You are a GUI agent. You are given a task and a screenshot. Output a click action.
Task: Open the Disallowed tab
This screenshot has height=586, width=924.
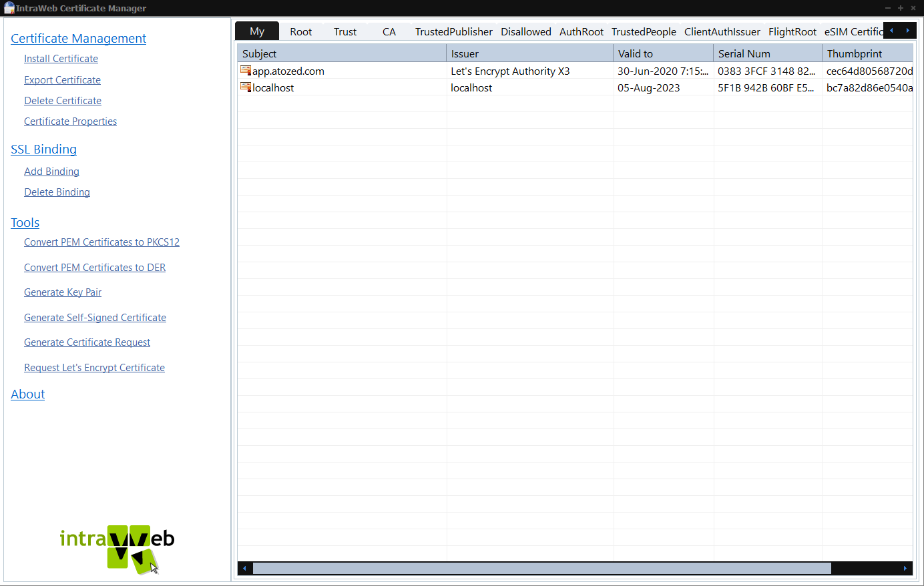tap(526, 31)
